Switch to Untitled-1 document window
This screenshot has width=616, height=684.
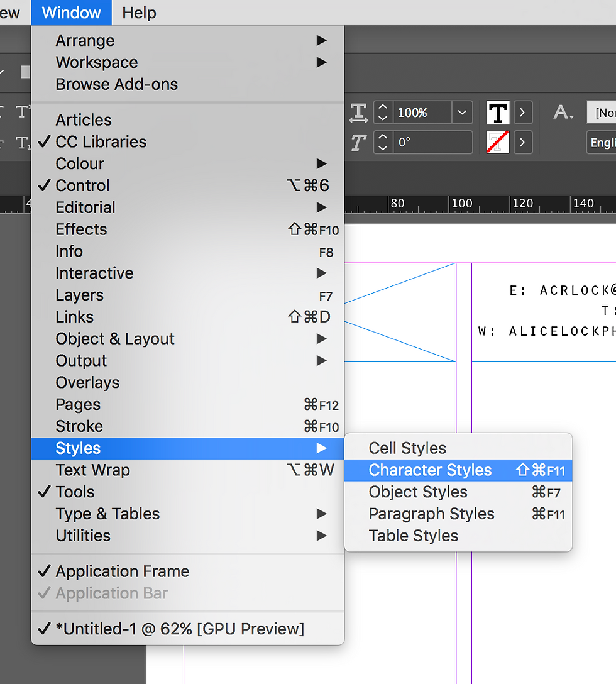pyautogui.click(x=187, y=629)
